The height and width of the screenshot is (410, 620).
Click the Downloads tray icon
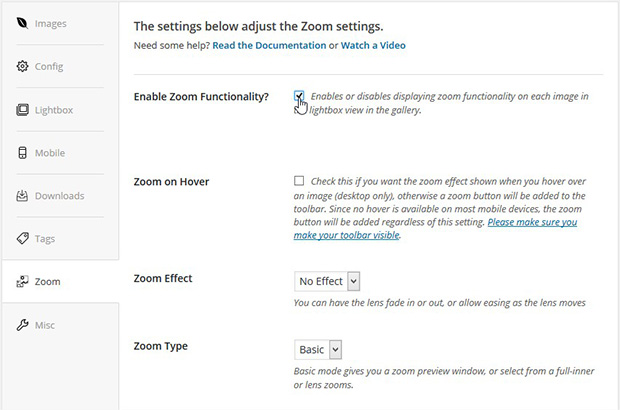[22, 195]
